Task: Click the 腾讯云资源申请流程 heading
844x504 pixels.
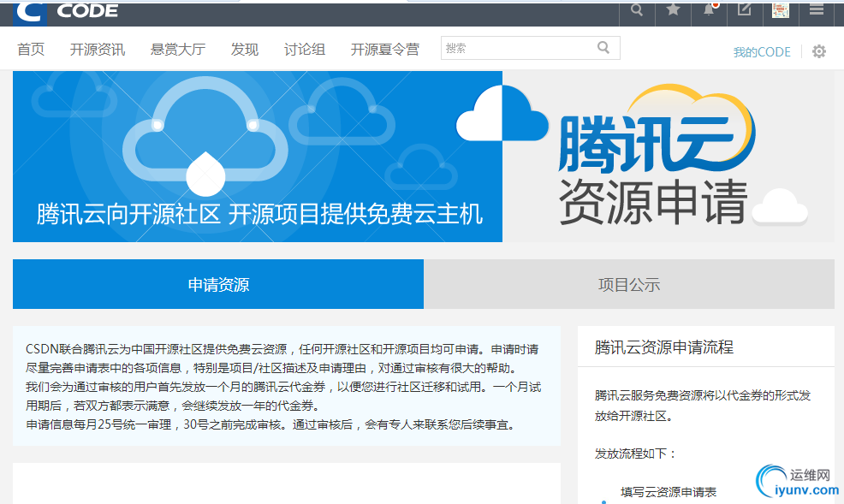Action: tap(663, 347)
